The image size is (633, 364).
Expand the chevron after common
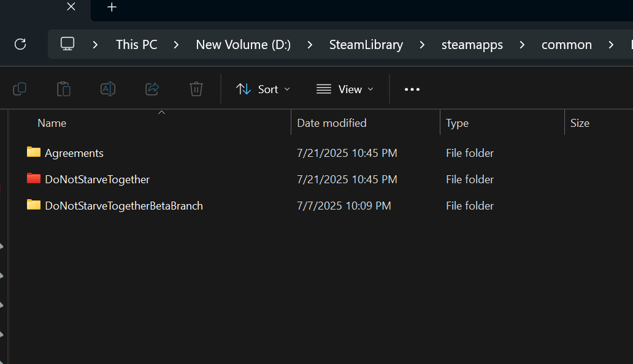[x=611, y=45]
